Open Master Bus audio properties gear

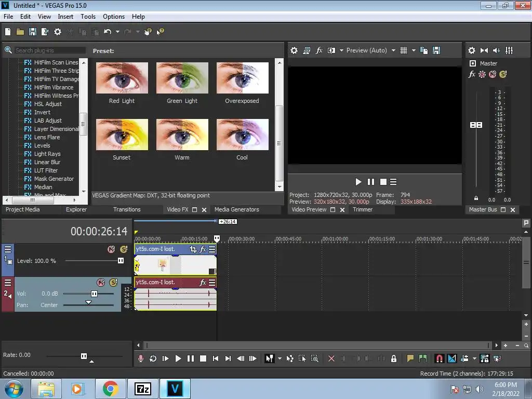pyautogui.click(x=472, y=50)
